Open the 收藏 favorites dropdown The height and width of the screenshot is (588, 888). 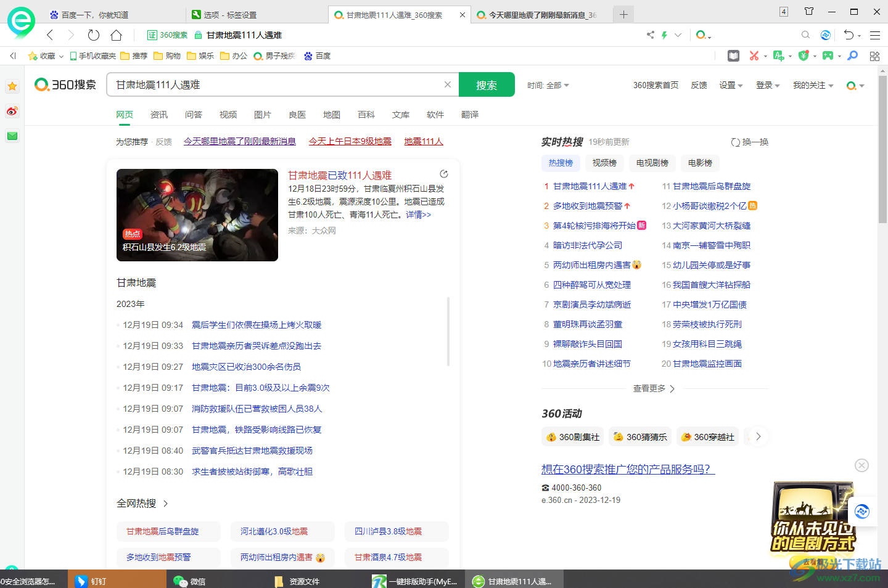[46, 55]
